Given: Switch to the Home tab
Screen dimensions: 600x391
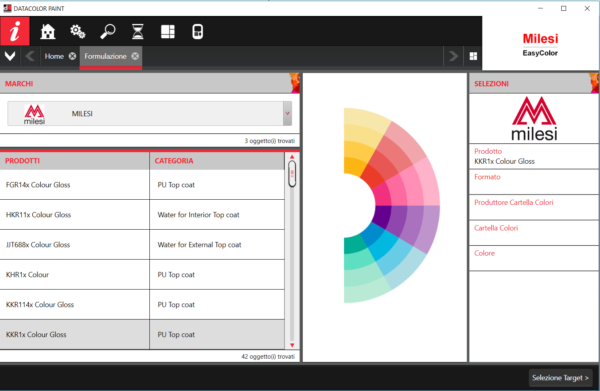Looking at the screenshot, I should [x=54, y=56].
